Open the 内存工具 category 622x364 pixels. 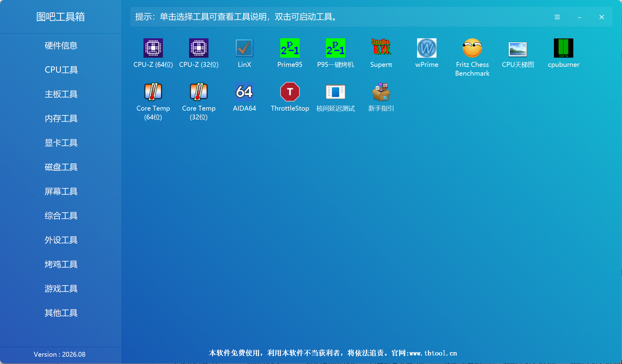click(x=61, y=118)
